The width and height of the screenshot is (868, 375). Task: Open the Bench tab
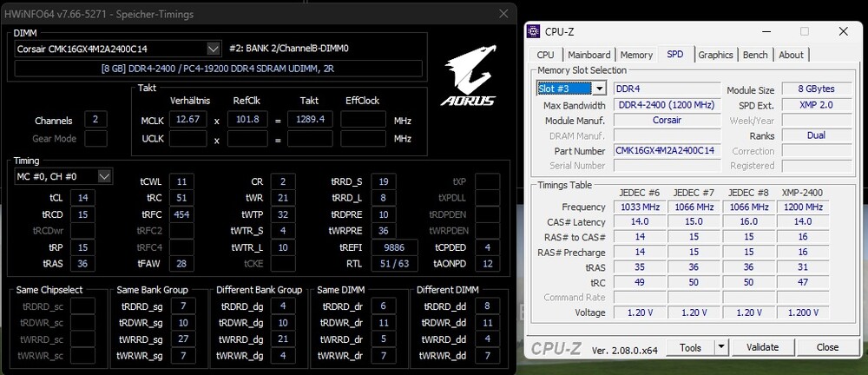[x=755, y=55]
